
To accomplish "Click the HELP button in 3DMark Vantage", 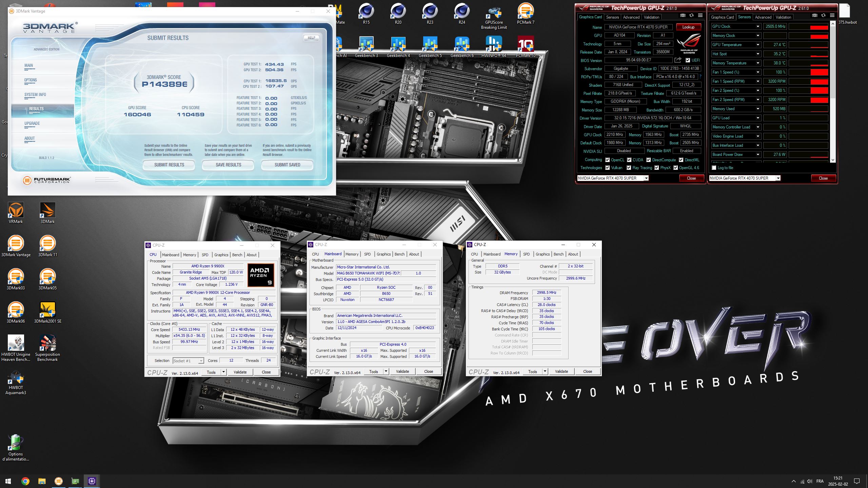I will coord(311,38).
